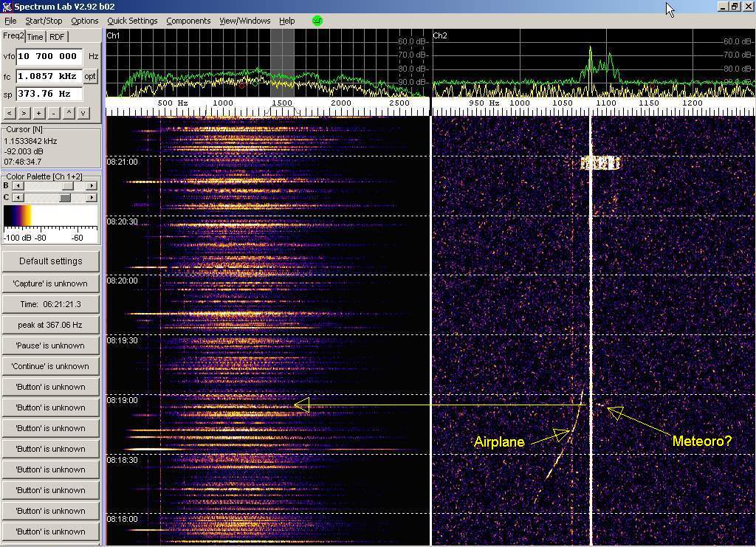Click the plus zoom button
The width and height of the screenshot is (756, 547).
[38, 113]
